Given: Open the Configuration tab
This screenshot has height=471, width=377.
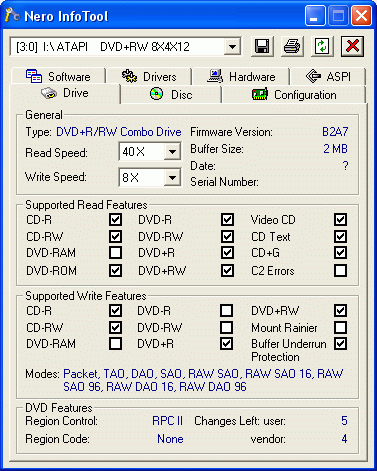Looking at the screenshot, I should [x=294, y=95].
